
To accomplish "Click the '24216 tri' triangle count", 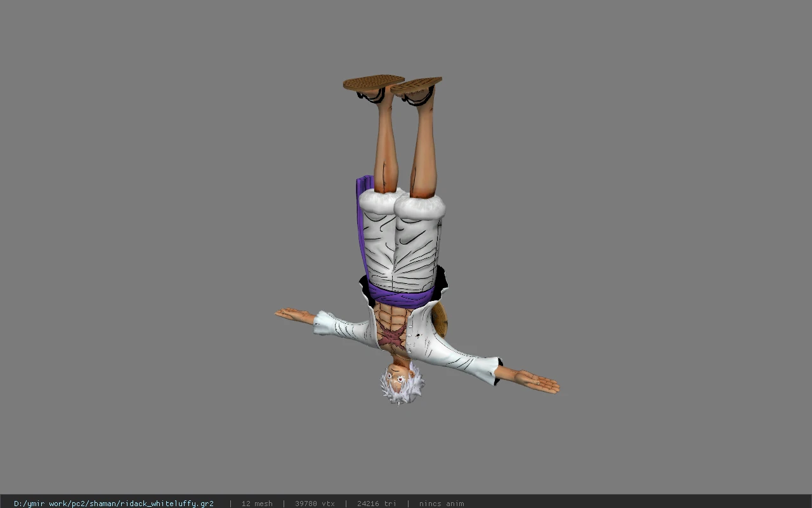I will pos(377,504).
